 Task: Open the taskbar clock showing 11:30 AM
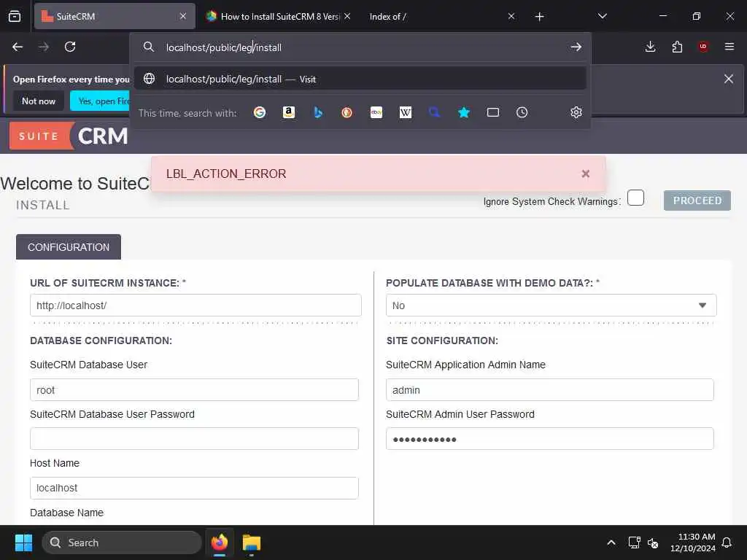coord(693,542)
